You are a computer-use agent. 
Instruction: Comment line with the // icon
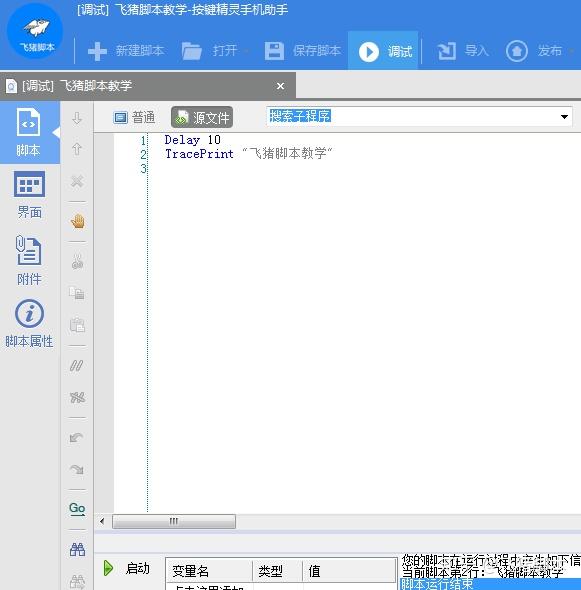point(77,366)
